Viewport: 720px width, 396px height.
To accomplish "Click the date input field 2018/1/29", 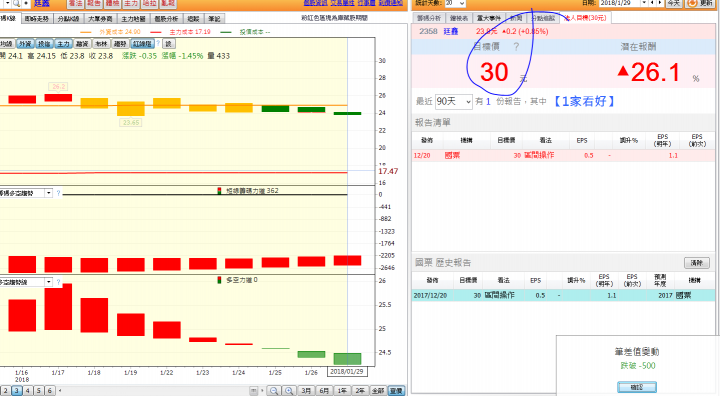I will [620, 3].
